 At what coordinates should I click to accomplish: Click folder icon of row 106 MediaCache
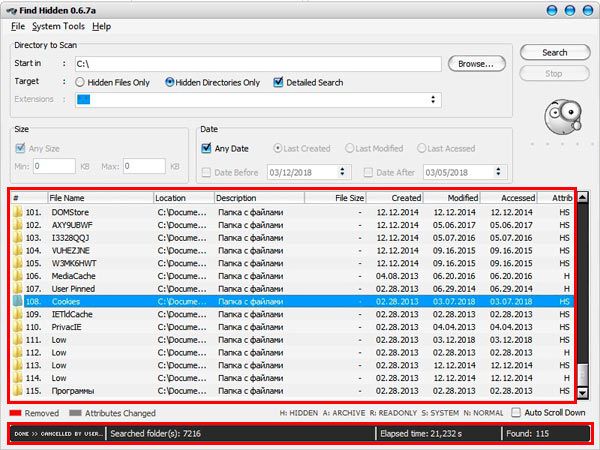pos(17,276)
